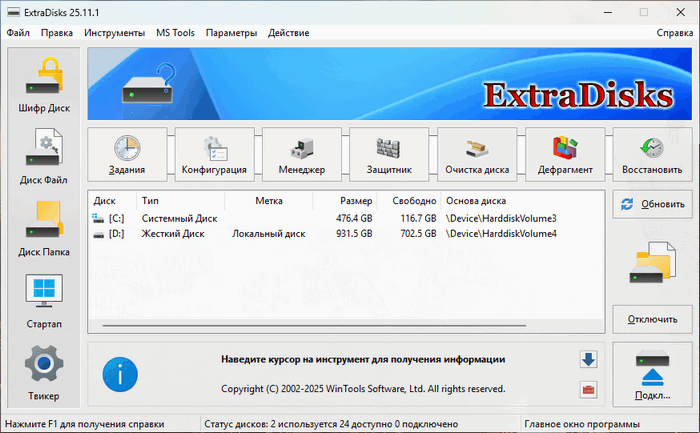
Task: Click the ExtraDisks title bar icon
Action: coord(13,12)
